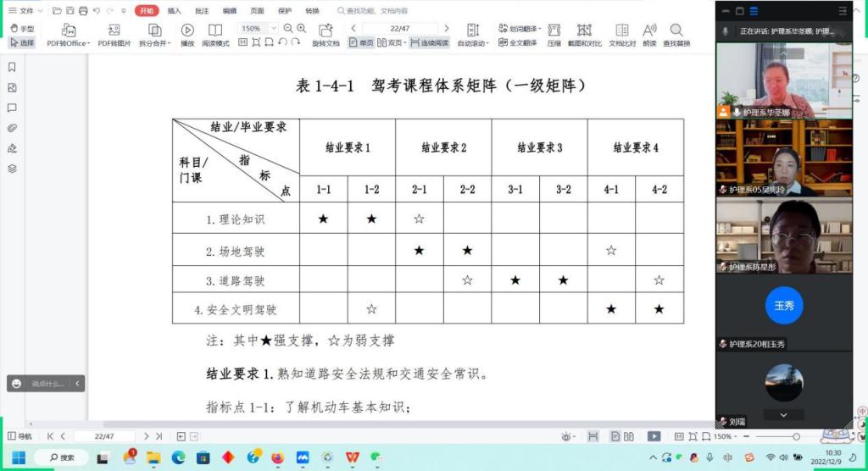Click the 选择 select tool button
Viewport: 868px width, 471px height.
pos(22,43)
